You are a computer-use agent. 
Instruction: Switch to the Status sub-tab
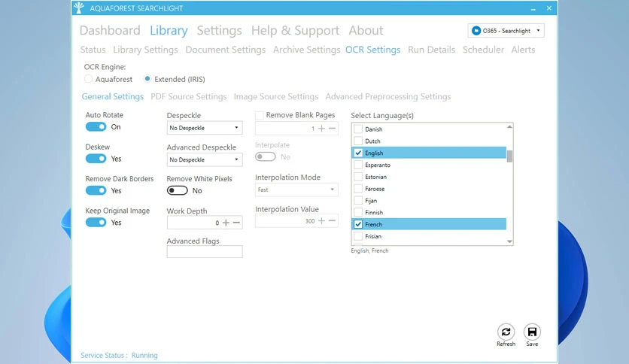pos(93,50)
